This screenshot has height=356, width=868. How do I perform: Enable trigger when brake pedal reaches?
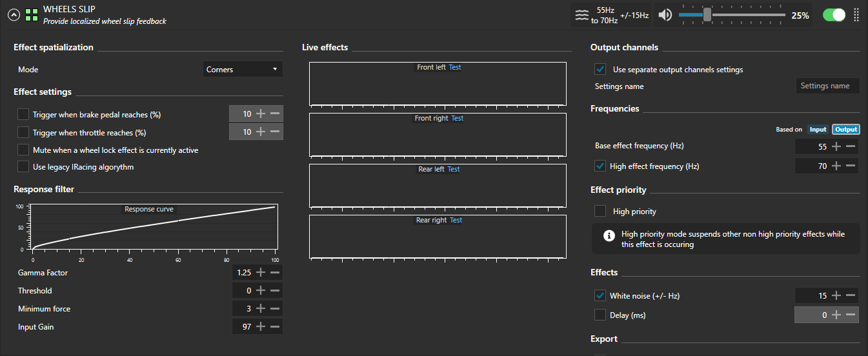[x=23, y=115]
